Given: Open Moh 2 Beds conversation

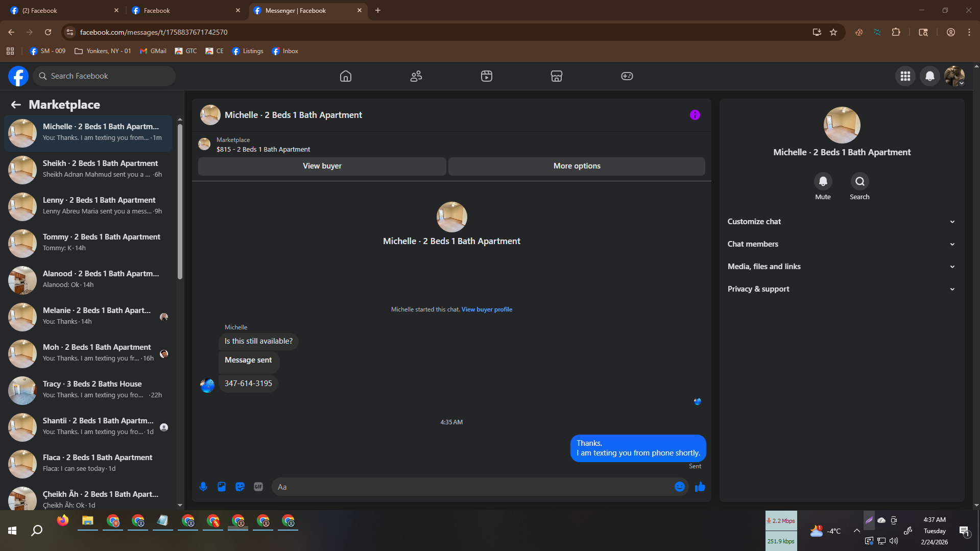Looking at the screenshot, I should pos(88,354).
